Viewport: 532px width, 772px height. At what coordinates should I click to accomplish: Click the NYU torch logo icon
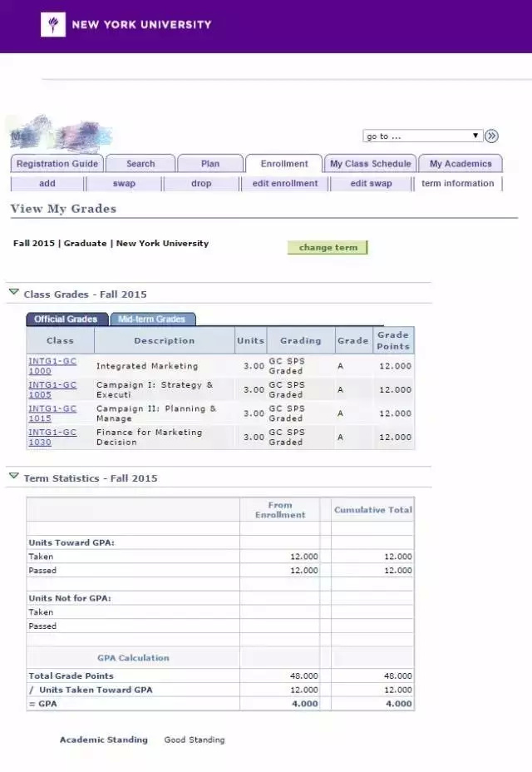(53, 24)
